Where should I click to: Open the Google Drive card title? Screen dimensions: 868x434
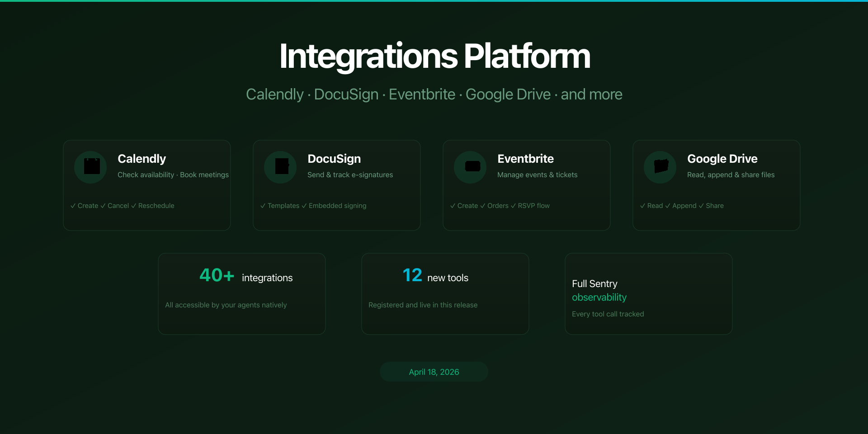[722, 159]
